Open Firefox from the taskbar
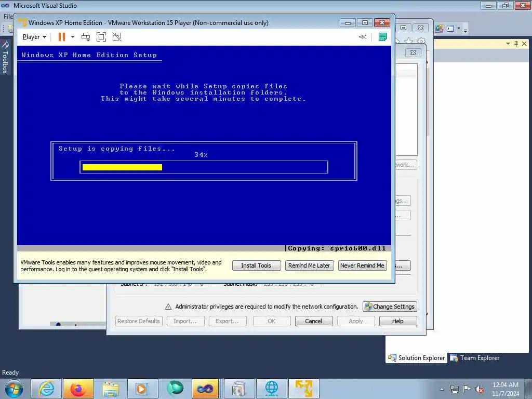This screenshot has width=532, height=399. (78, 389)
